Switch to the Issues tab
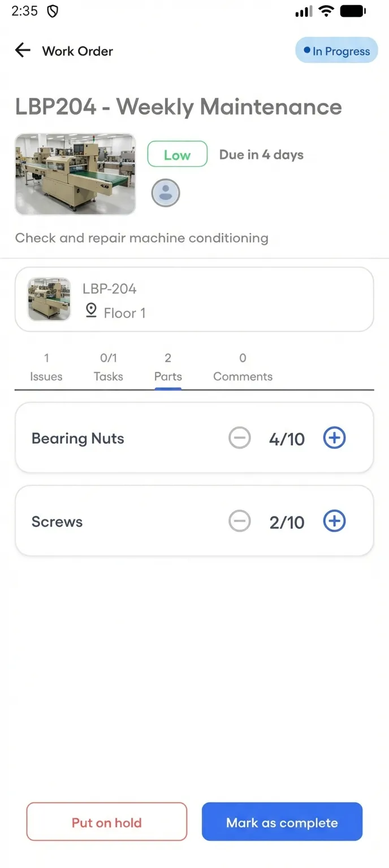389x868 pixels. point(46,366)
